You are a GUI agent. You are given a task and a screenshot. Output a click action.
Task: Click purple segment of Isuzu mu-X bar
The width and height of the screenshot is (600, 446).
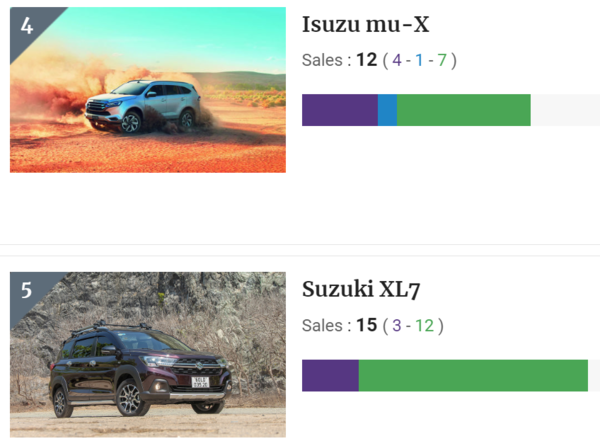pos(340,110)
